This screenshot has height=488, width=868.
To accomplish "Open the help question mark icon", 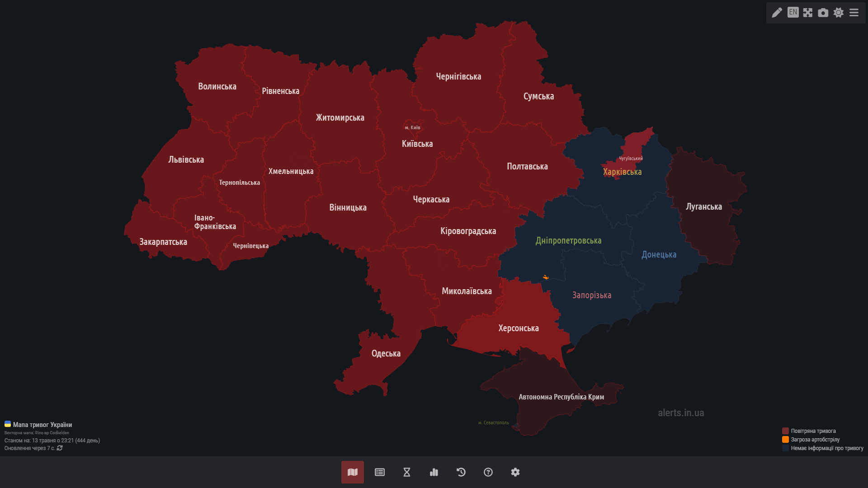I will tap(488, 472).
